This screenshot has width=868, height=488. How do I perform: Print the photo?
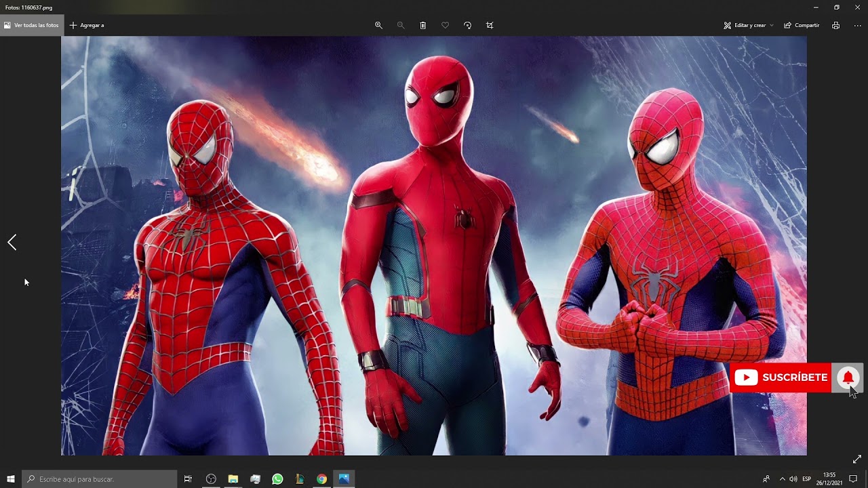pos(835,25)
